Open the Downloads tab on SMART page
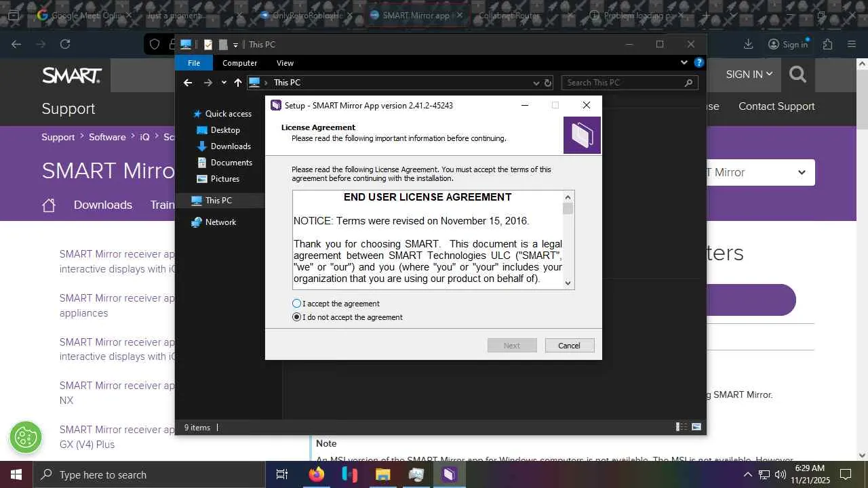Image resolution: width=868 pixels, height=488 pixels. 103,205
